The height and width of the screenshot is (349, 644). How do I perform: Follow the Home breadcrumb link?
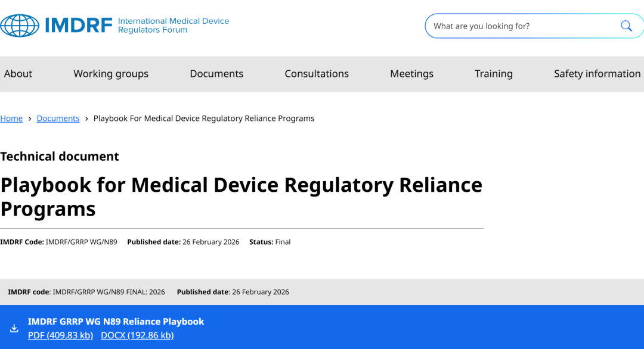(11, 119)
